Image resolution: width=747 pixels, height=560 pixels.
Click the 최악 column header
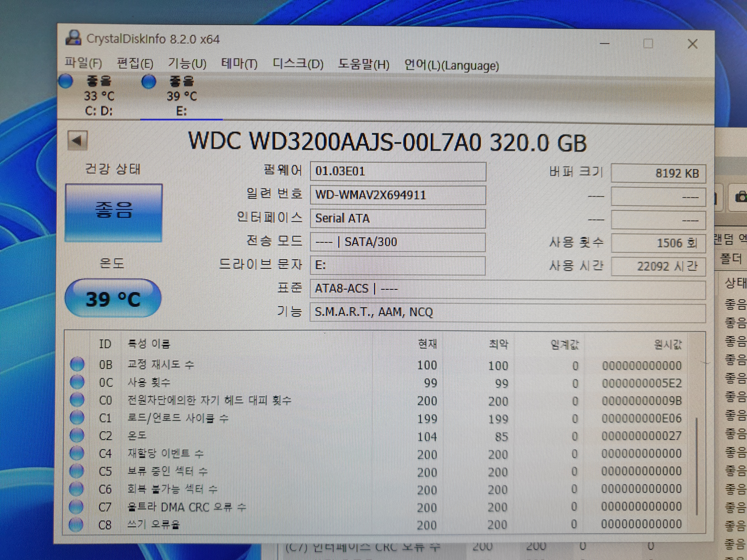pos(498,344)
